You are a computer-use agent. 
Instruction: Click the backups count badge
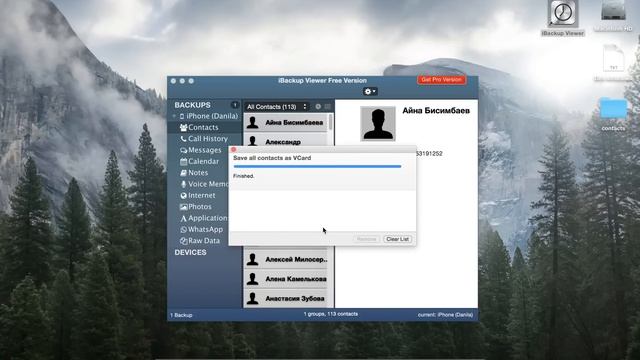coord(235,105)
